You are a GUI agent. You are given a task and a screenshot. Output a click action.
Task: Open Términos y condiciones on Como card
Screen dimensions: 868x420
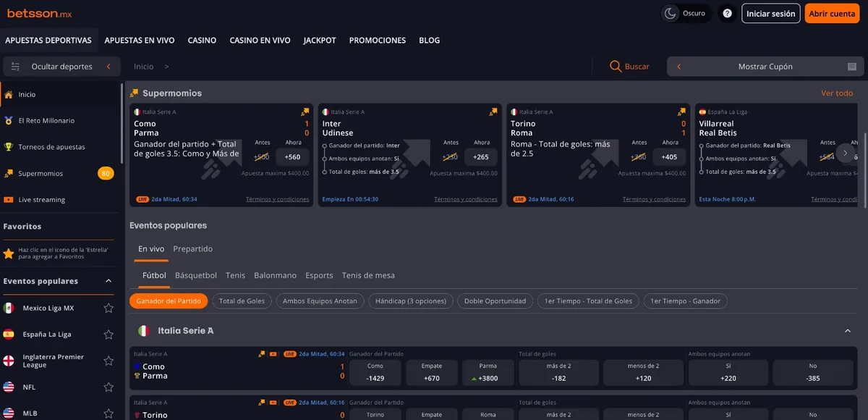[x=277, y=199]
